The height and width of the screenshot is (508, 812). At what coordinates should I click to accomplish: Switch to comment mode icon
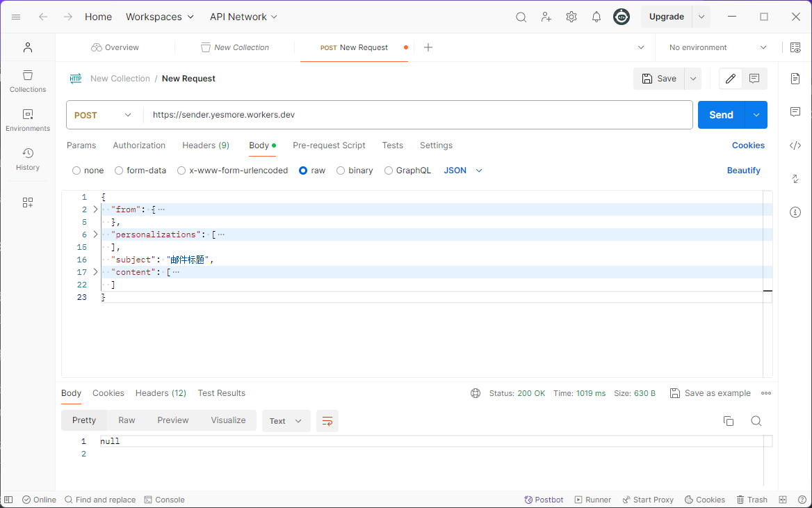click(x=754, y=79)
